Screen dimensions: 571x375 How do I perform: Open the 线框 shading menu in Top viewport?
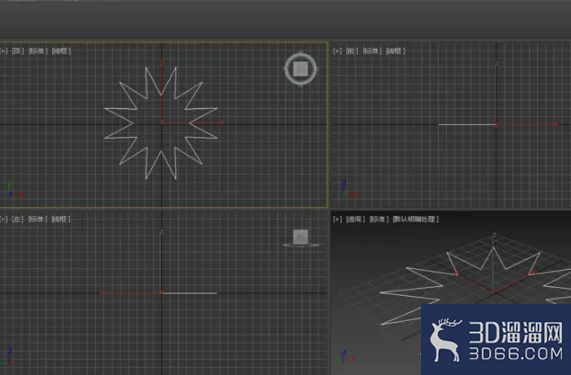click(61, 51)
